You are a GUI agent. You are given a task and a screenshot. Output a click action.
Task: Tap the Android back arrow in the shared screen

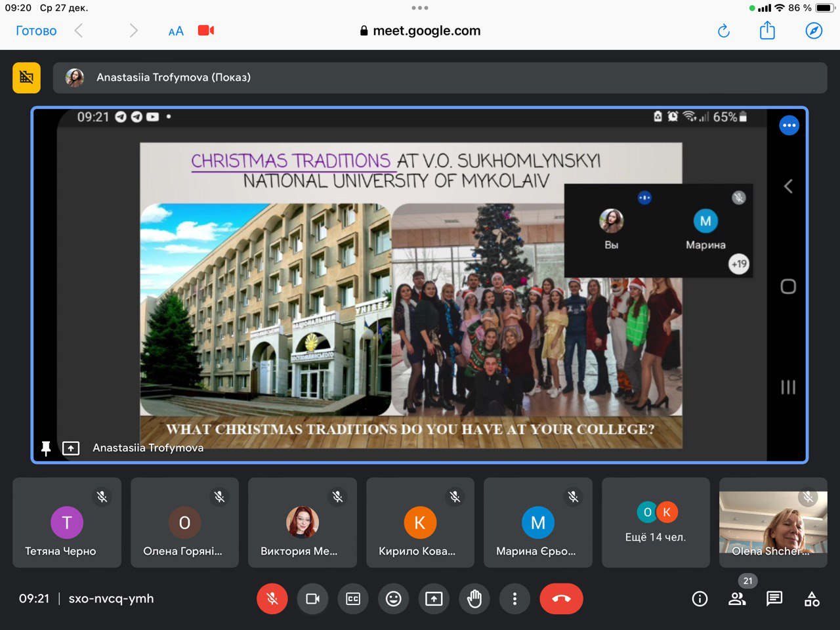tap(788, 186)
